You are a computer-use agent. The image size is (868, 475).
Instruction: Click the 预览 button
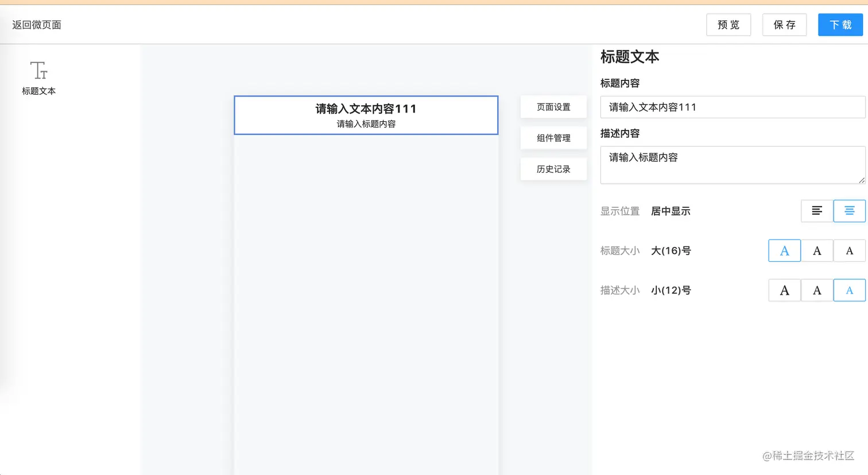[728, 25]
